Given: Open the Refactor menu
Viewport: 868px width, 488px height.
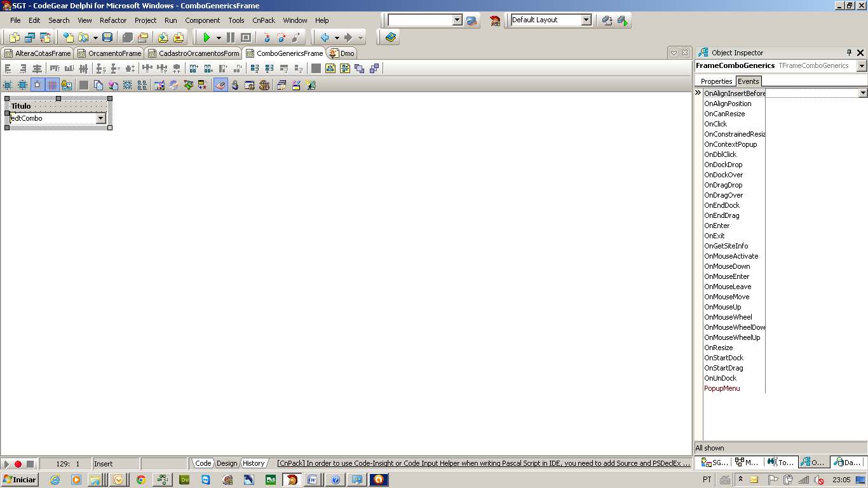Looking at the screenshot, I should point(113,20).
